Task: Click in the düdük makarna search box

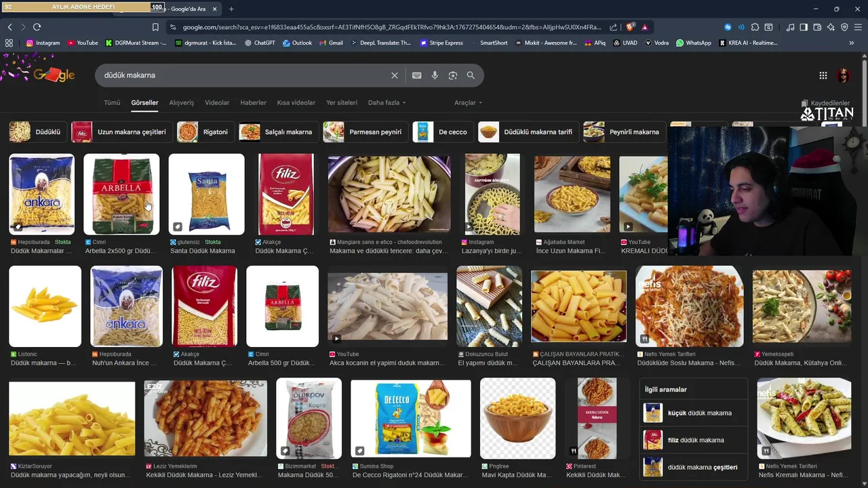Action: coord(244,75)
